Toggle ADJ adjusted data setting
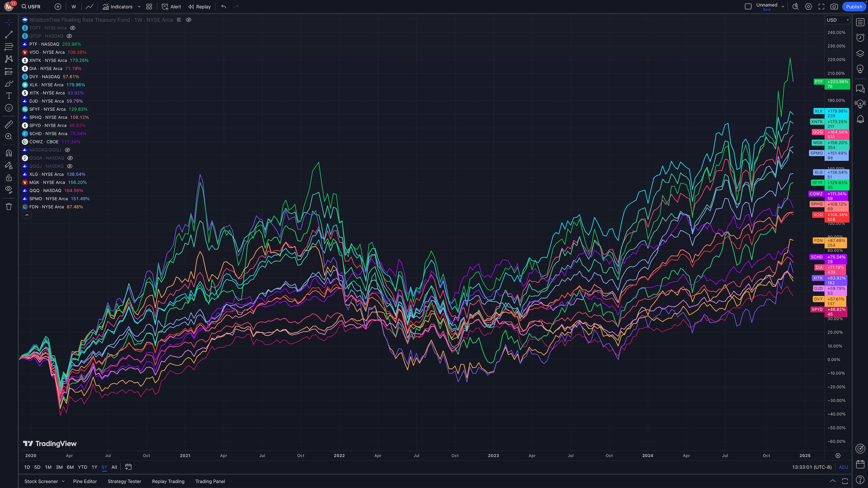The height and width of the screenshot is (488, 868). (x=843, y=467)
